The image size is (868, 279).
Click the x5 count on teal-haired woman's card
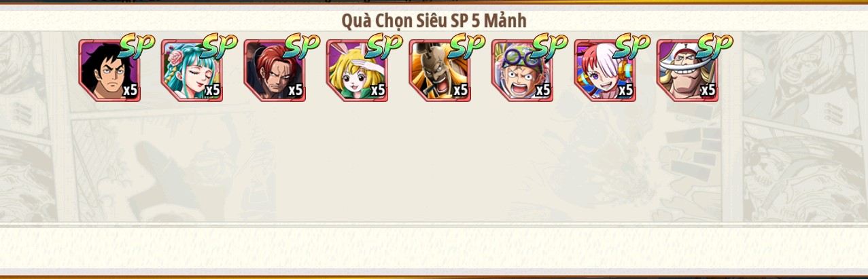(x=213, y=90)
